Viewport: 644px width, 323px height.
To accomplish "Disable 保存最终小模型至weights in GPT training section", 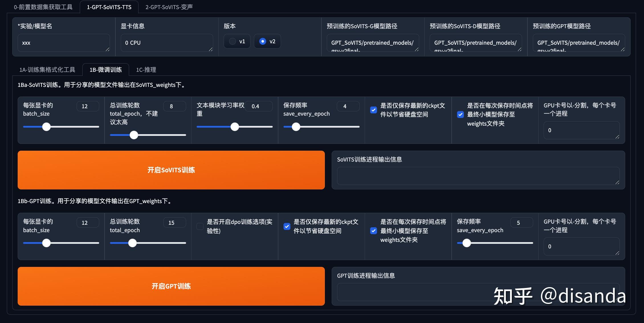I will (374, 231).
